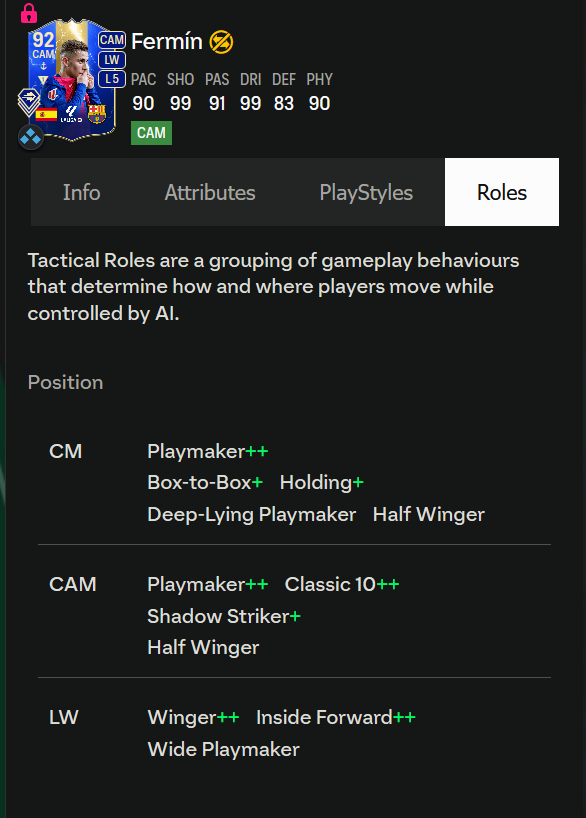Viewport: 586px width, 818px height.
Task: Click the yellow untradeable icon beside Fermín
Action: (x=221, y=42)
